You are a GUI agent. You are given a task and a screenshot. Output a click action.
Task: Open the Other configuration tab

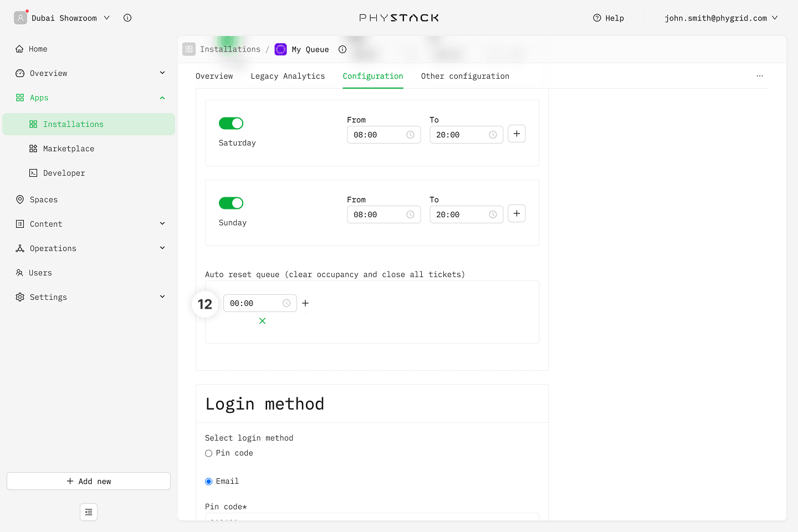(464, 76)
